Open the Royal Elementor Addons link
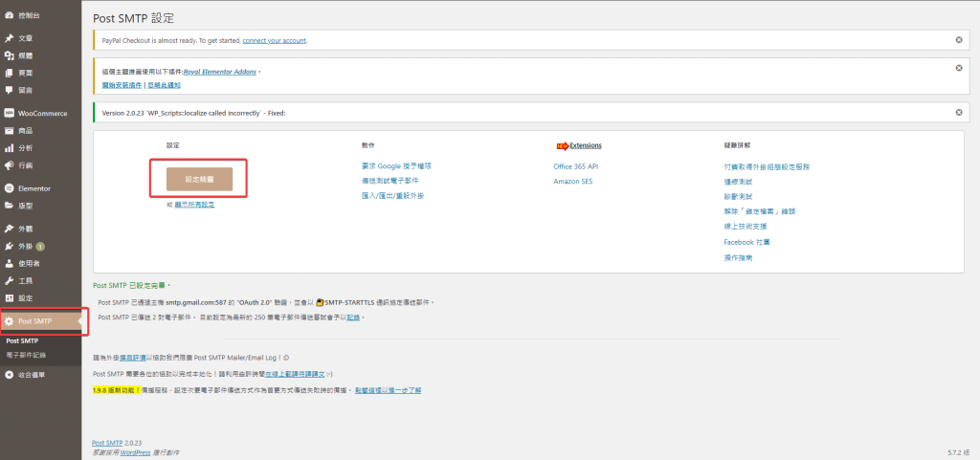This screenshot has width=980, height=460. click(x=220, y=72)
